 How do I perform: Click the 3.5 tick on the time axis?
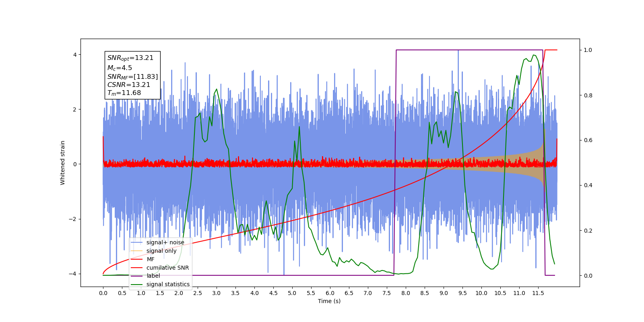pos(235,293)
